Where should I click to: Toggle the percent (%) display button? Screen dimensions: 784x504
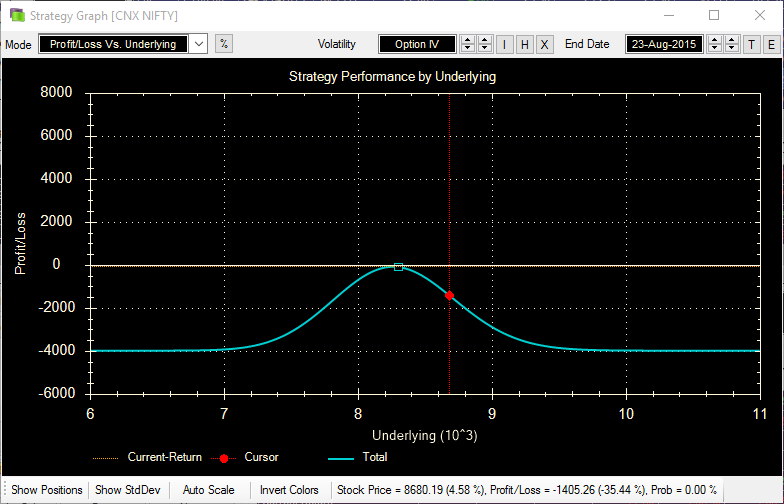pyautogui.click(x=224, y=44)
